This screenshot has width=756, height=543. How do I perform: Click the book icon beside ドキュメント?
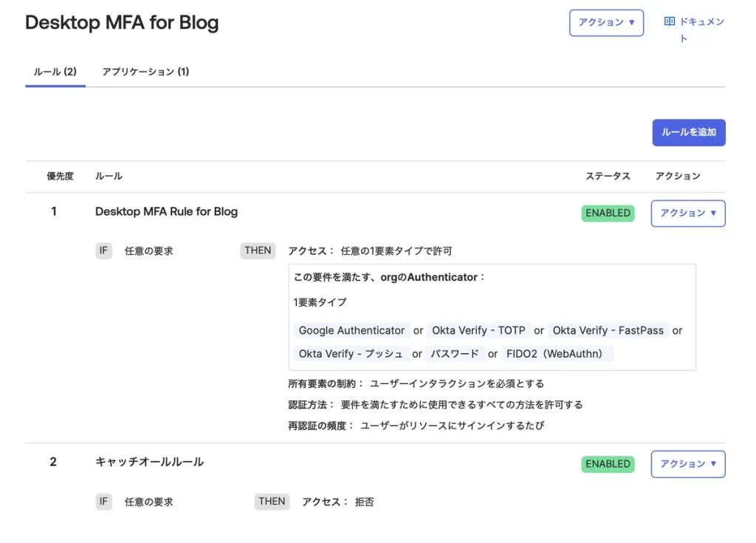[670, 22]
